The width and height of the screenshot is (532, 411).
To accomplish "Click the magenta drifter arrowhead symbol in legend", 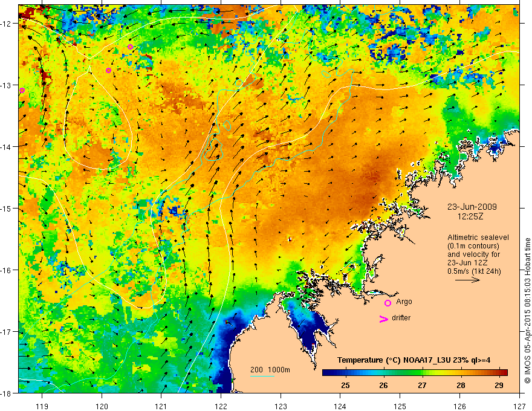I will tap(383, 319).
